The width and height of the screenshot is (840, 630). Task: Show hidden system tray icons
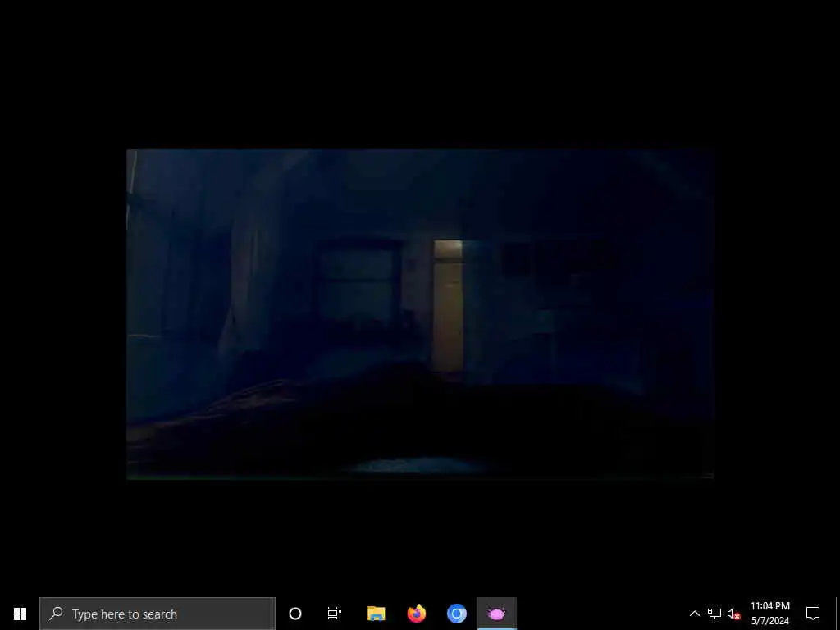pyautogui.click(x=694, y=614)
